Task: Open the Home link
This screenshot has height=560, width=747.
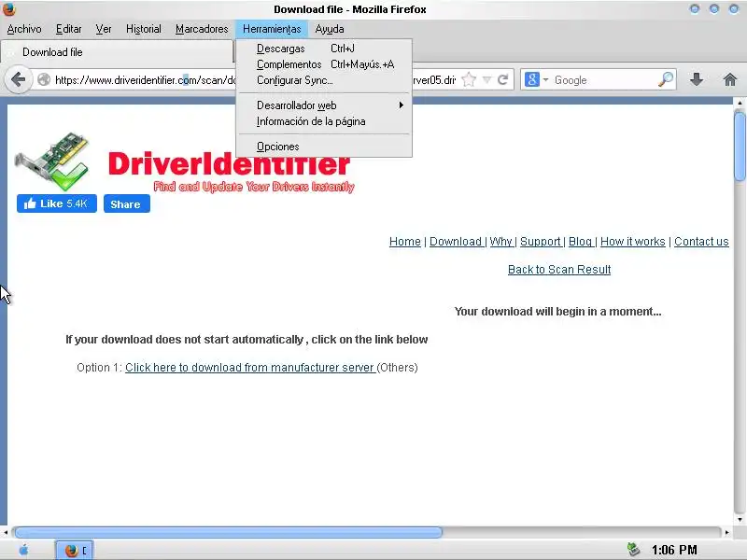Action: [405, 242]
